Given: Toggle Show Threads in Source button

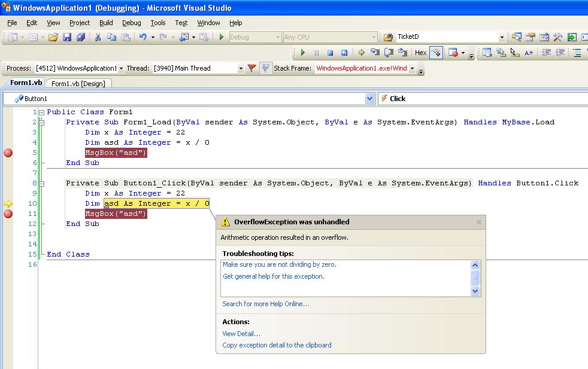Looking at the screenshot, I should (x=436, y=53).
